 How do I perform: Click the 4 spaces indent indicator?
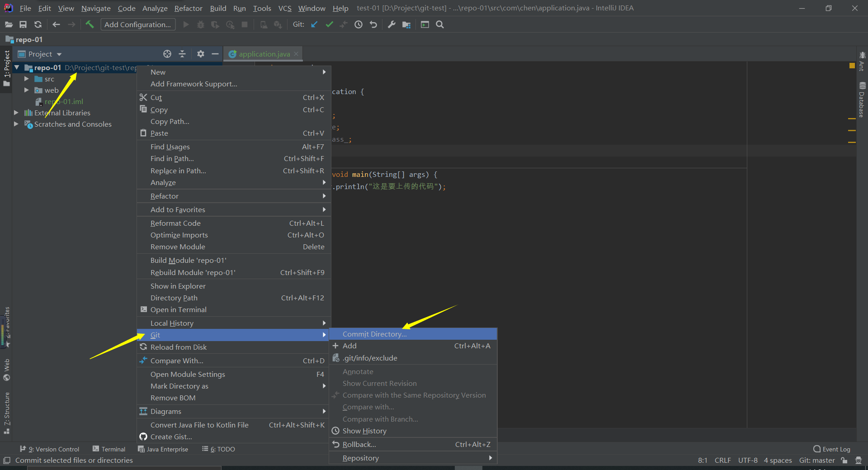[778, 460]
